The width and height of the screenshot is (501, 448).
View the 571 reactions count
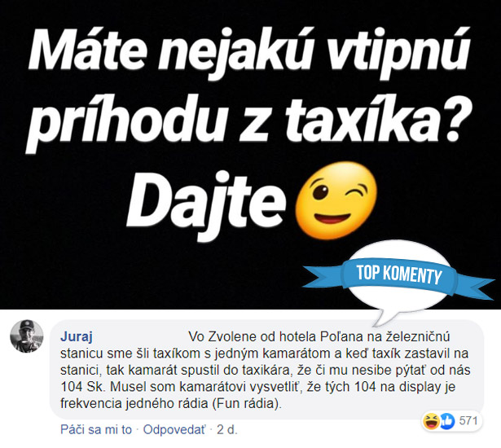(468, 421)
